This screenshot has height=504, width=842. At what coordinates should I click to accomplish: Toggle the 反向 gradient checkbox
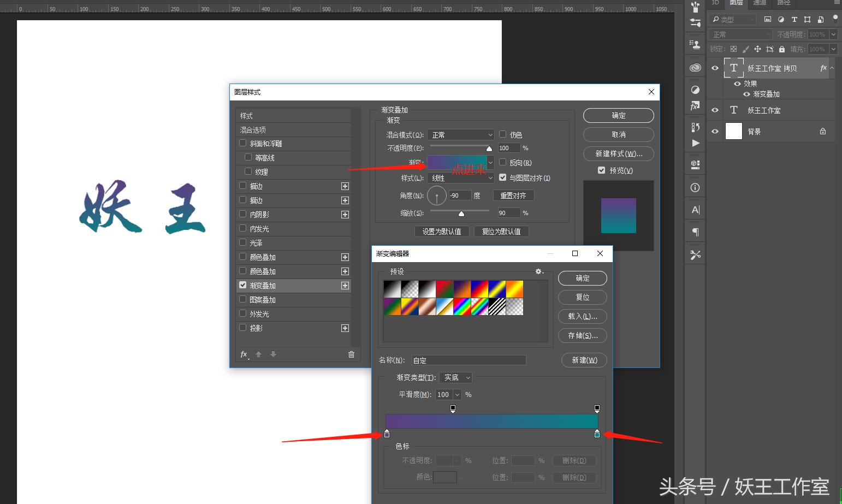(503, 162)
